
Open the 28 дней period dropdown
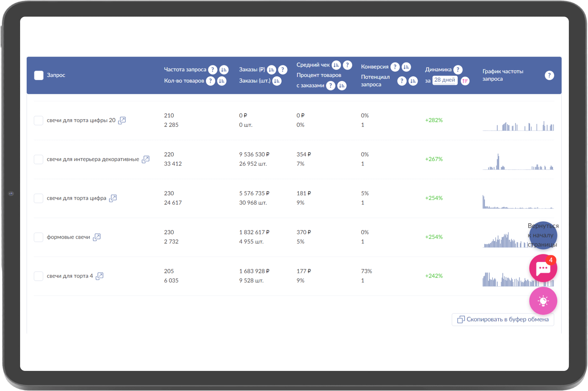(445, 80)
